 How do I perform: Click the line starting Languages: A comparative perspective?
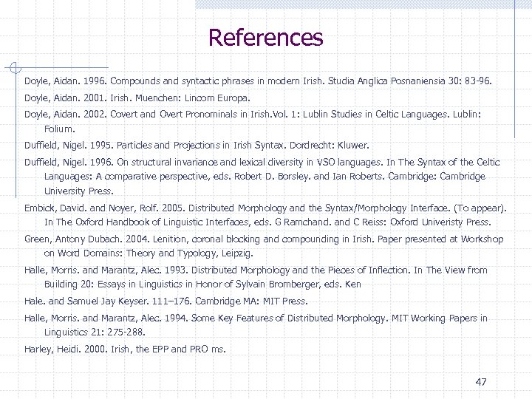tap(265, 177)
